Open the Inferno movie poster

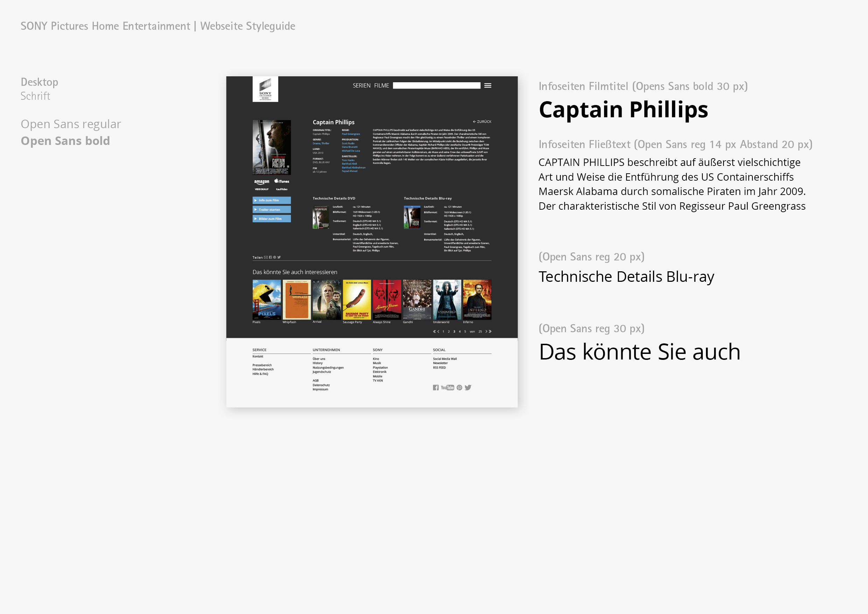click(477, 300)
